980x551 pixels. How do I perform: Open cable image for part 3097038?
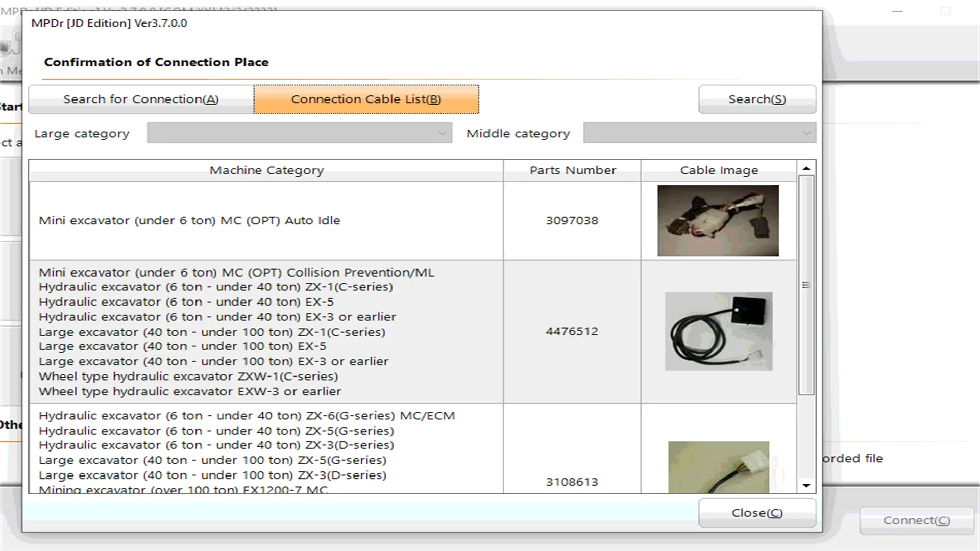coord(718,220)
